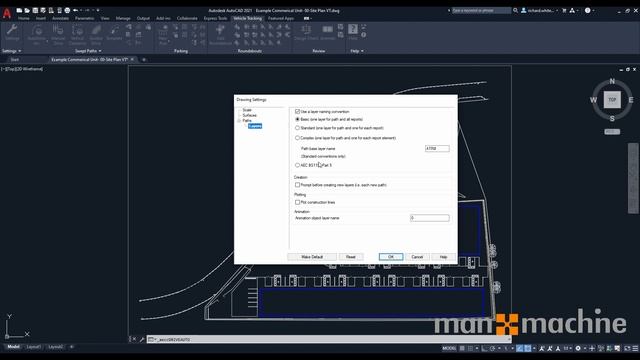Click the Manual Drive ribbon tool
640x360 pixels.
58,34
